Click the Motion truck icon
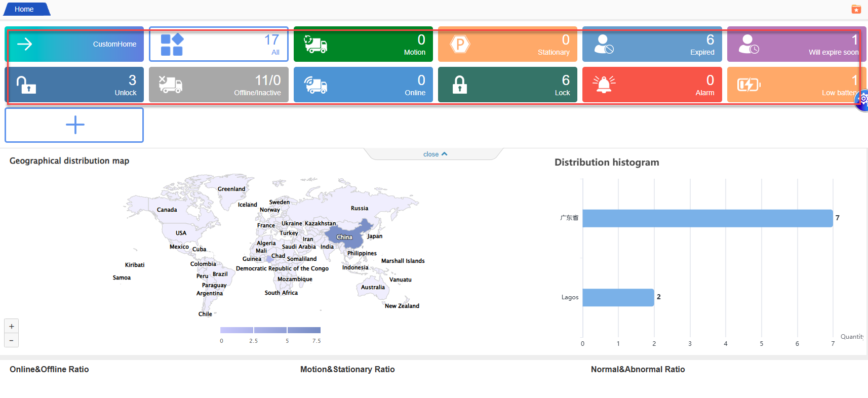Image resolution: width=868 pixels, height=398 pixels. (x=315, y=45)
